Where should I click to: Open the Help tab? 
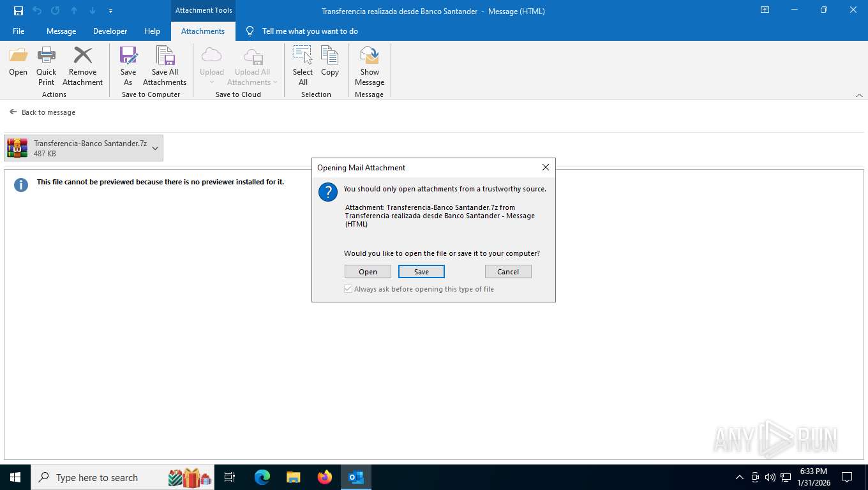pyautogui.click(x=152, y=31)
